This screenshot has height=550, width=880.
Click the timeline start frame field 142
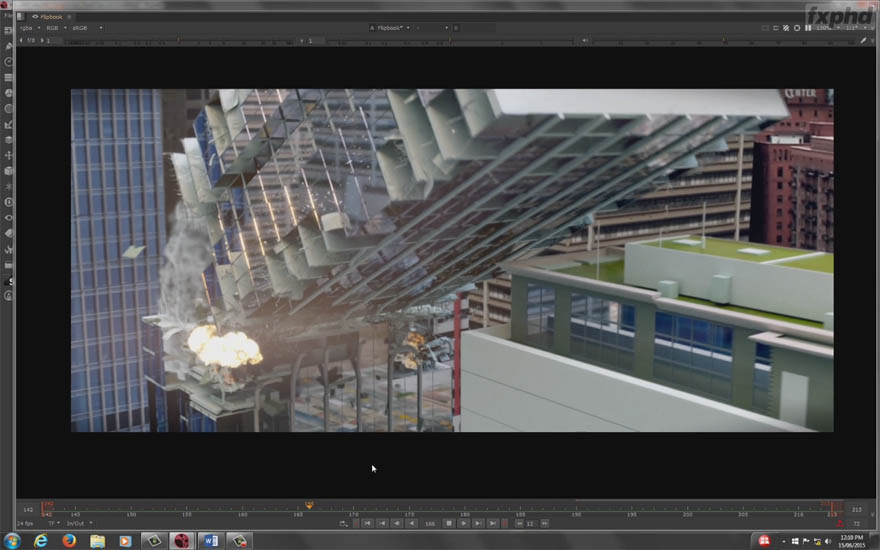click(x=28, y=510)
